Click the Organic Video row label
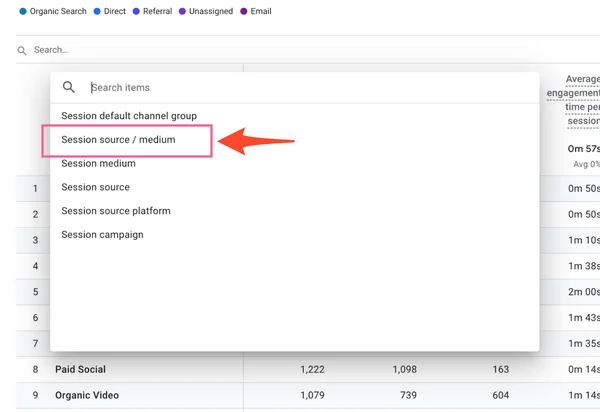 87,396
